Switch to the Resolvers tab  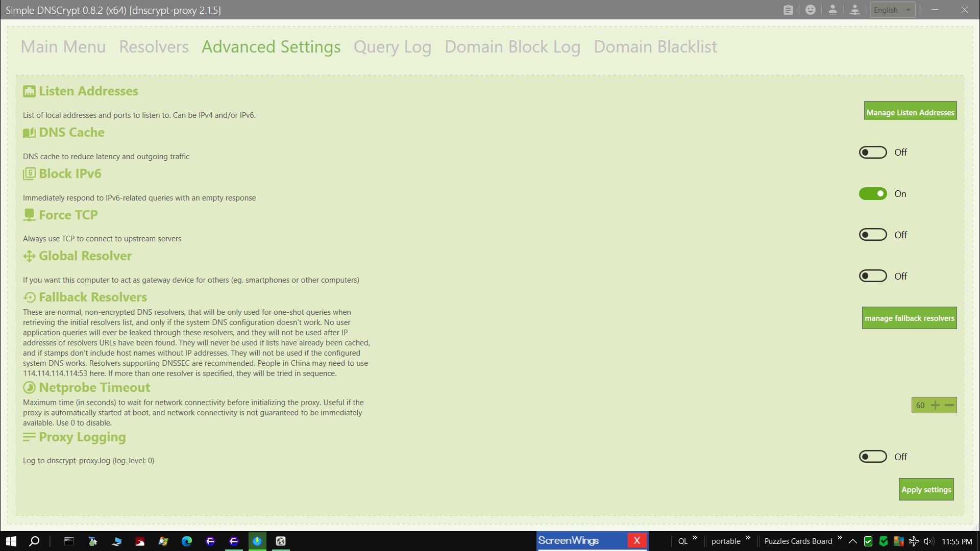tap(154, 47)
